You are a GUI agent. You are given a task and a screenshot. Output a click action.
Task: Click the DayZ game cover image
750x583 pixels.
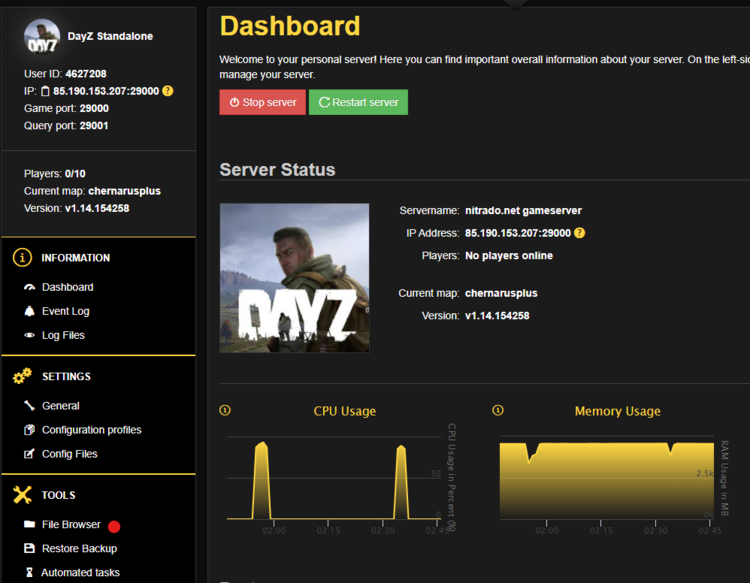294,278
